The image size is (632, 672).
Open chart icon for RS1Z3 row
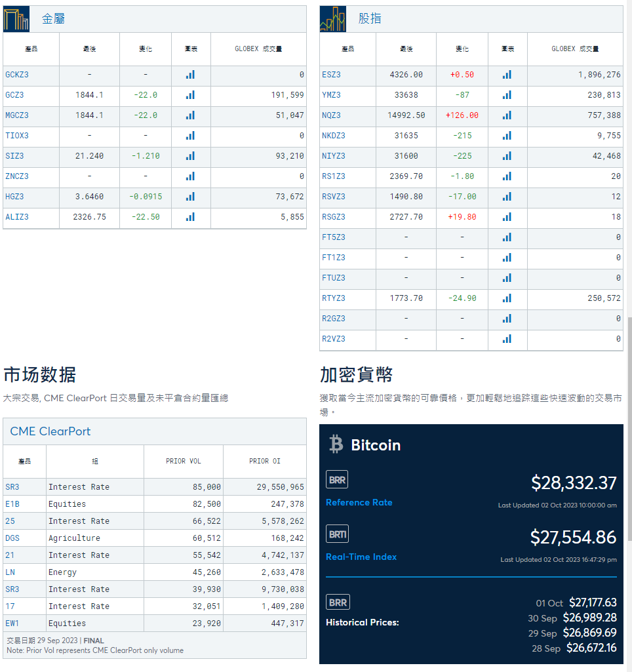507,176
